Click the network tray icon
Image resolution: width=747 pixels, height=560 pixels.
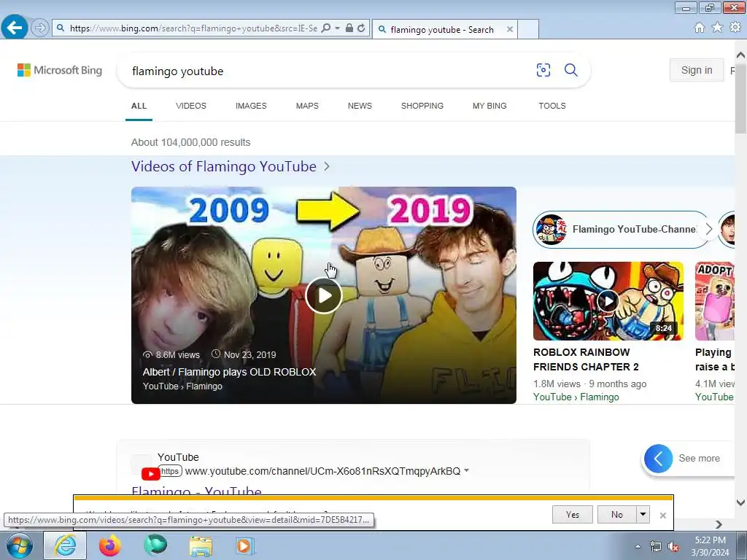point(656,547)
